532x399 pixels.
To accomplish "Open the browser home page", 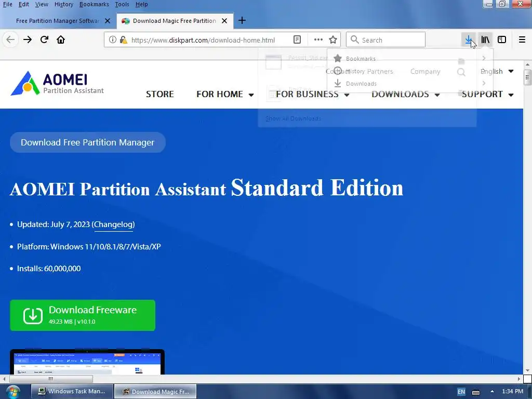I will [61, 39].
